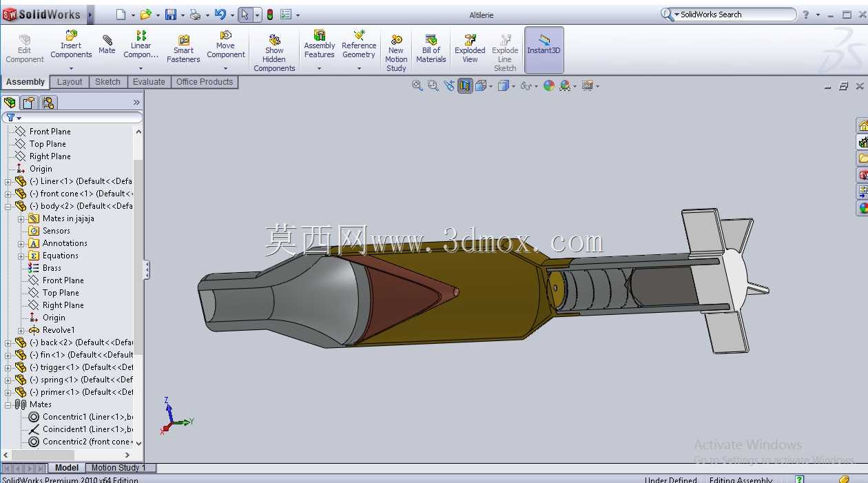This screenshot has width=868, height=483.
Task: Open the Linear Component Pattern dropdown arrow
Action: [x=141, y=68]
